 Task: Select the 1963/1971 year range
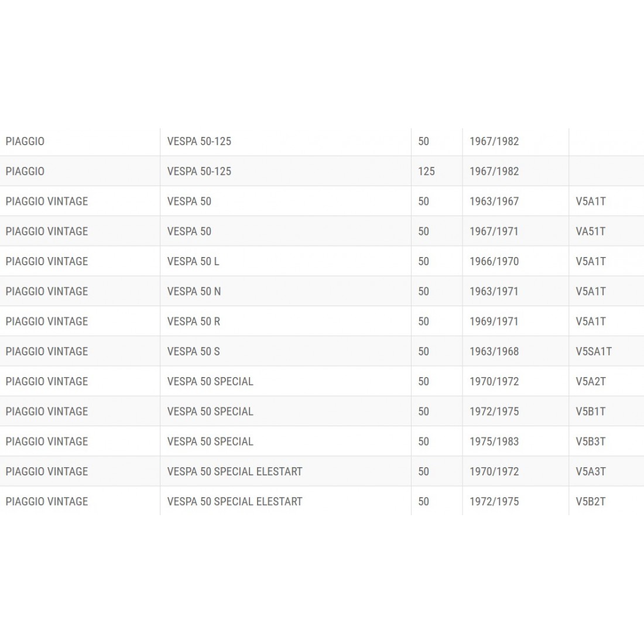(494, 291)
